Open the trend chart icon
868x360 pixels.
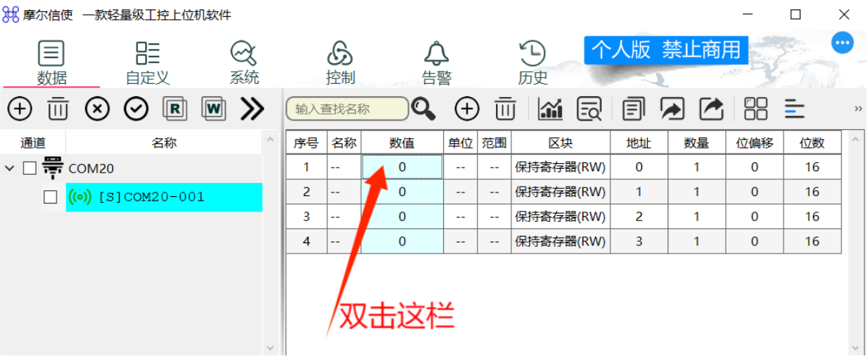coord(550,109)
